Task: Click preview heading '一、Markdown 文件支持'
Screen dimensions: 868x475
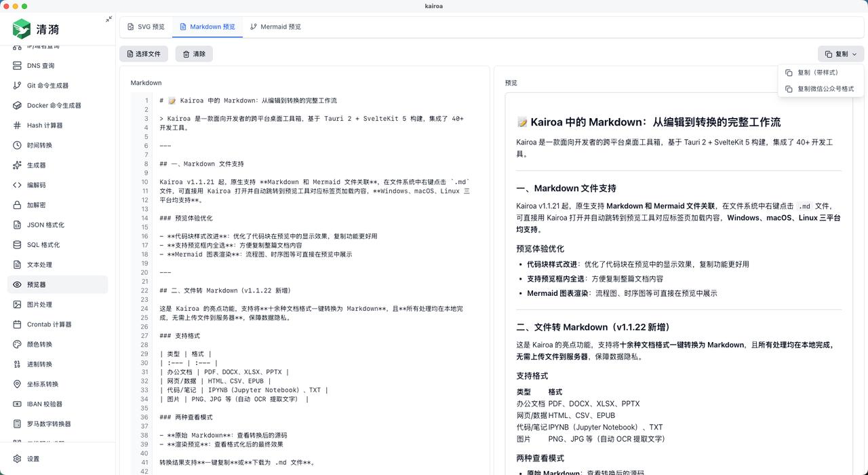Action: coord(566,189)
